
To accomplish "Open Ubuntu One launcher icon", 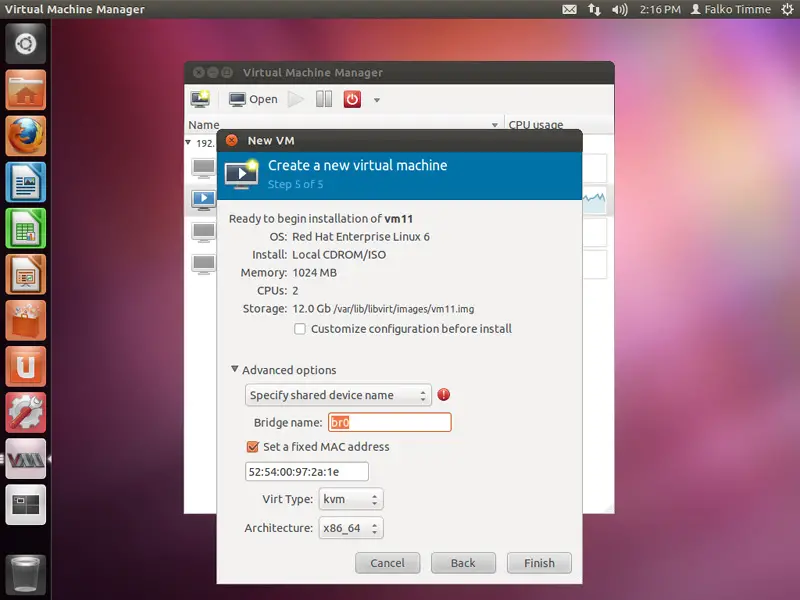I will pyautogui.click(x=26, y=366).
